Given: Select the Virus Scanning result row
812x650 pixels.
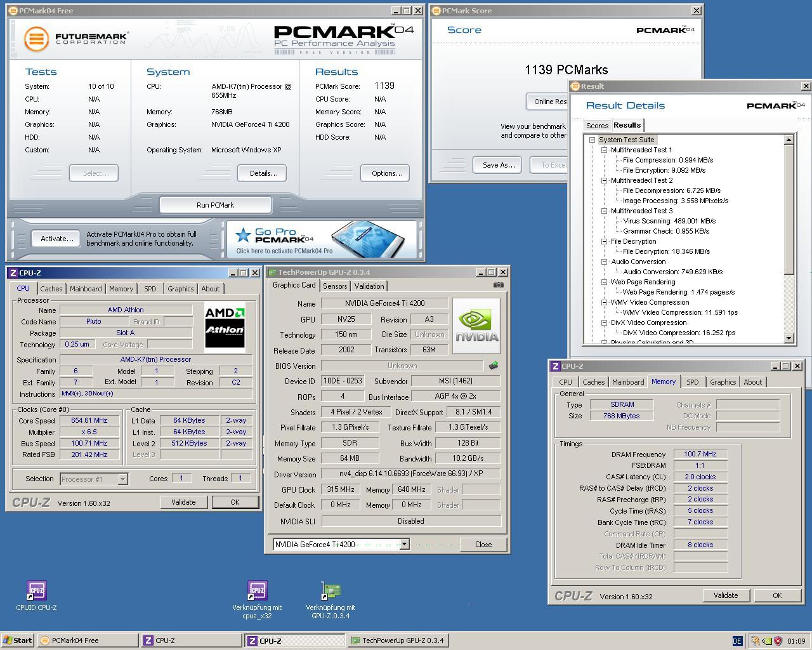Looking at the screenshot, I should (x=669, y=221).
